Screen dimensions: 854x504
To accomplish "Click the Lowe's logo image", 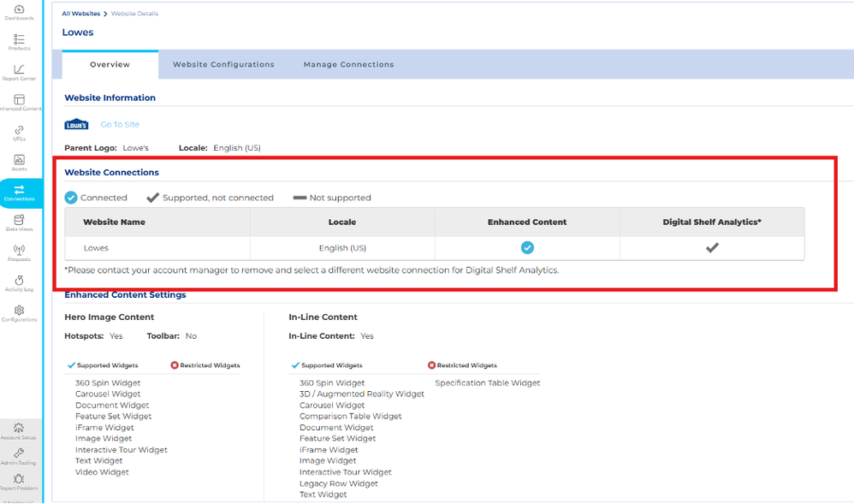I will 76,124.
